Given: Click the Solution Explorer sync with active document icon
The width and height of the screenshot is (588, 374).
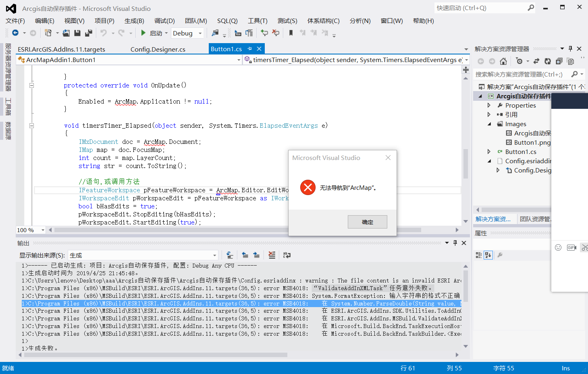Looking at the screenshot, I should tap(536, 61).
